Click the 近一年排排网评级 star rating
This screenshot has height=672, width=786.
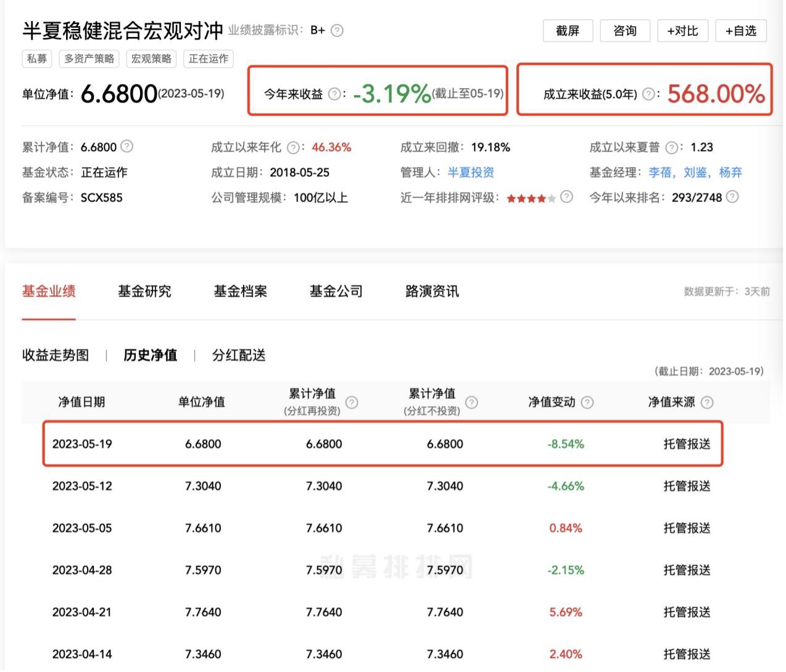tap(531, 198)
